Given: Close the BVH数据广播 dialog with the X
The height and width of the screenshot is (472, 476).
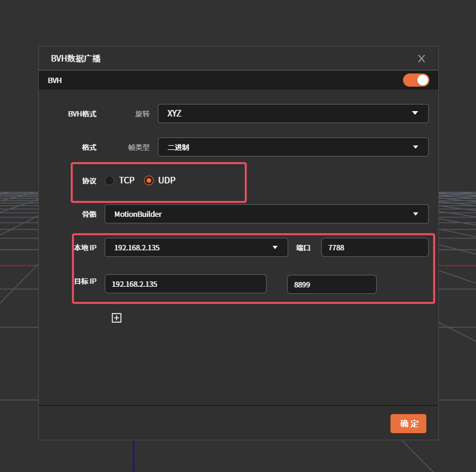Looking at the screenshot, I should tap(422, 59).
